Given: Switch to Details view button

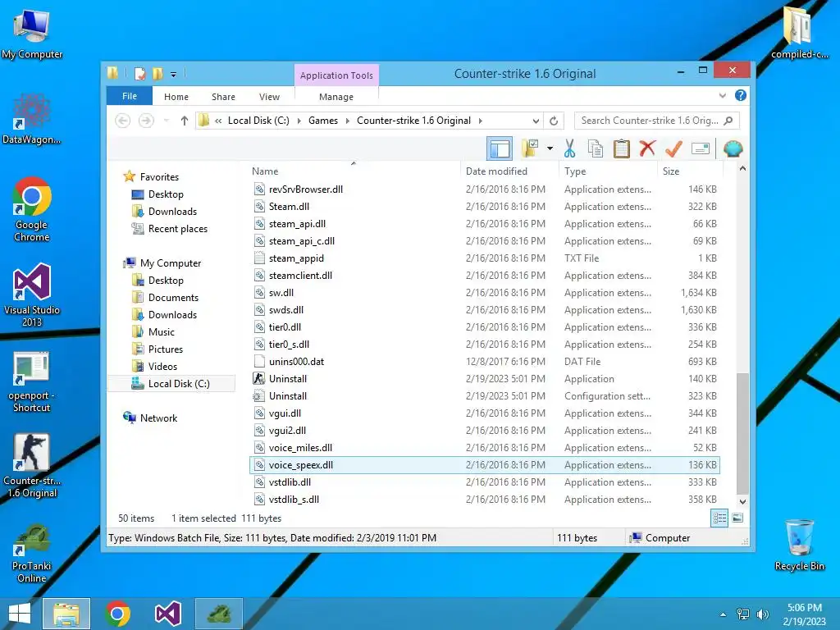Looking at the screenshot, I should tap(719, 518).
